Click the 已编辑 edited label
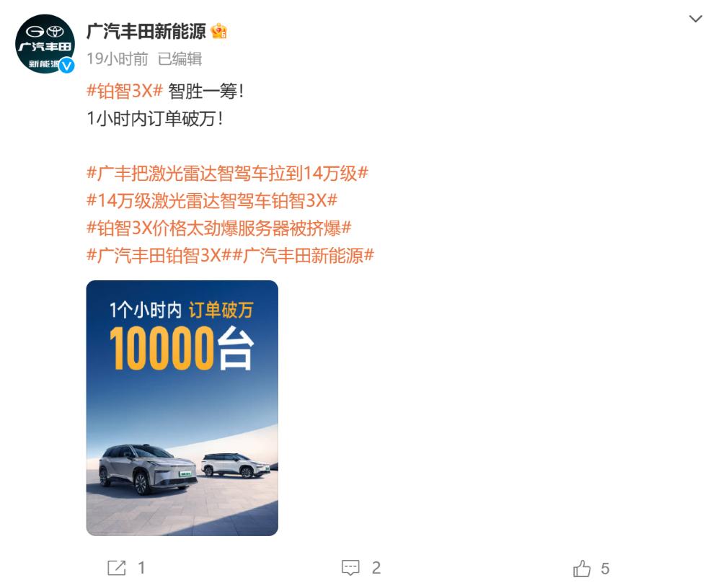 pos(180,59)
